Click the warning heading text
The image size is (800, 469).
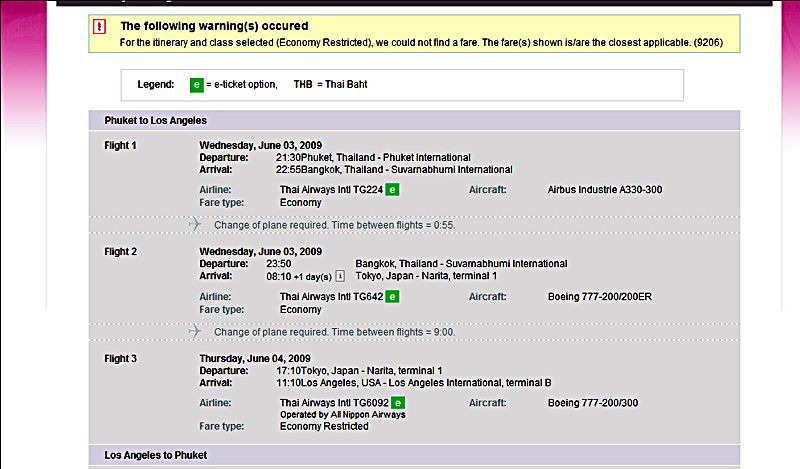point(214,26)
